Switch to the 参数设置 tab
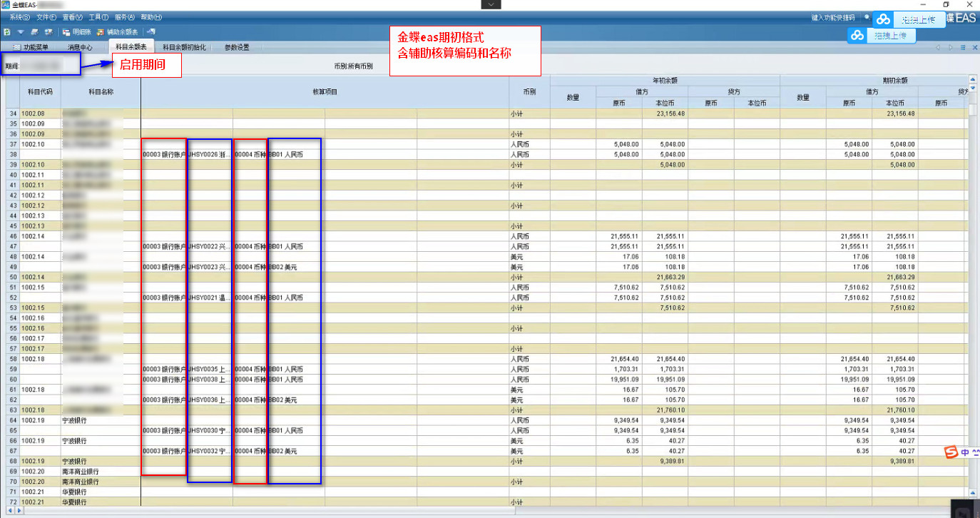Viewport: 980px width, 518px height. pos(237,47)
